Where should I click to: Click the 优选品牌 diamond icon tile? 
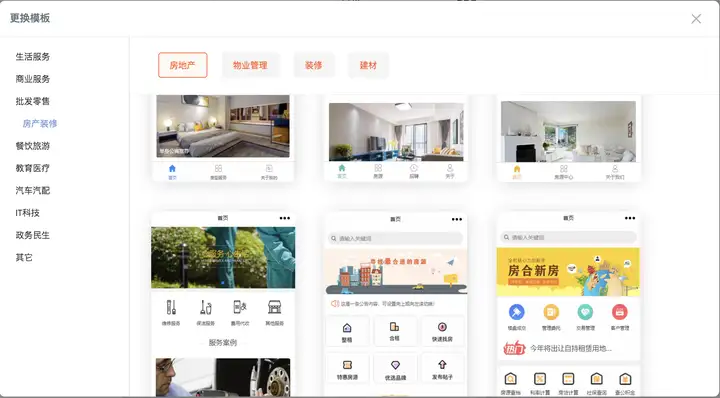pyautogui.click(x=395, y=369)
